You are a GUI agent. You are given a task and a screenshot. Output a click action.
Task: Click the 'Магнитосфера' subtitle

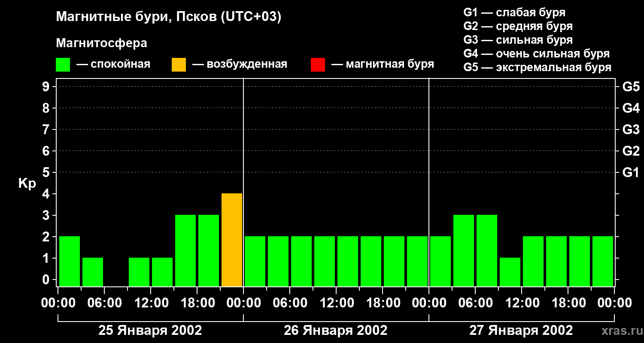click(101, 43)
